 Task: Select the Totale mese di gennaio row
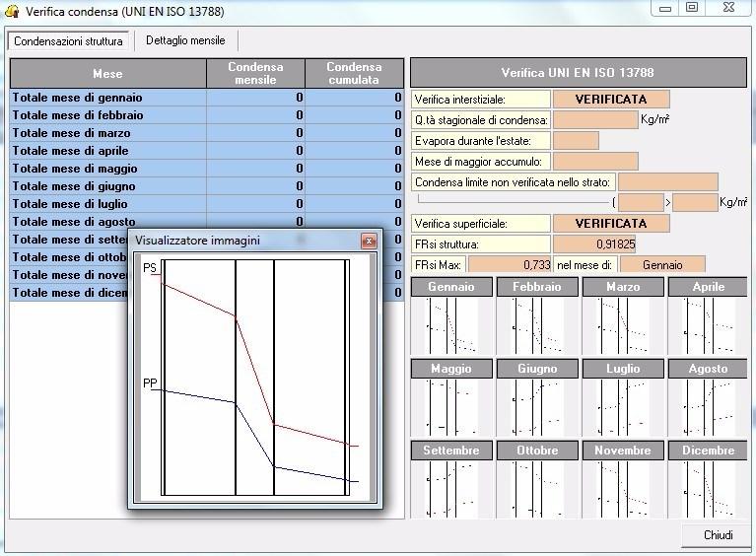[x=107, y=98]
